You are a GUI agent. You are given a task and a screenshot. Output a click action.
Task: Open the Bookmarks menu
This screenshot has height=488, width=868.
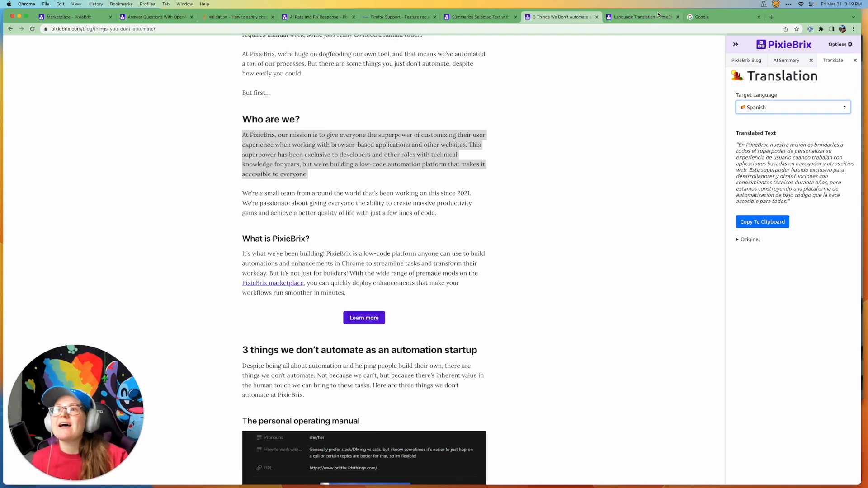click(x=121, y=4)
